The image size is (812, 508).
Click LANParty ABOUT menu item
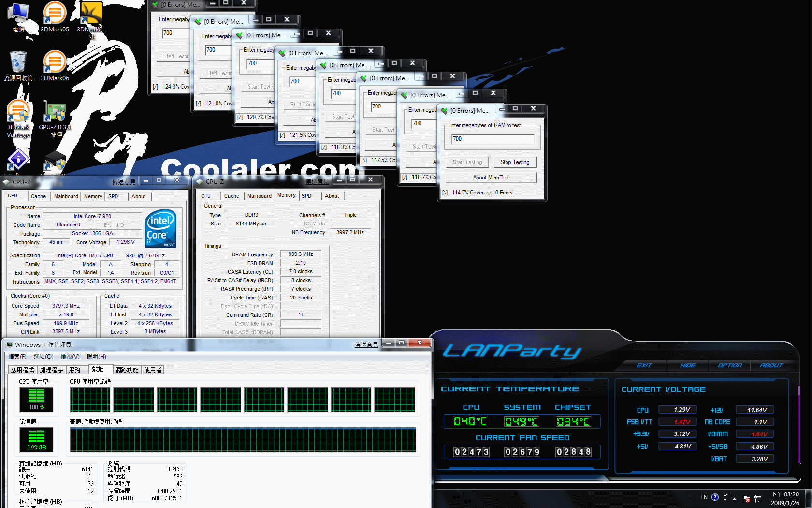771,365
